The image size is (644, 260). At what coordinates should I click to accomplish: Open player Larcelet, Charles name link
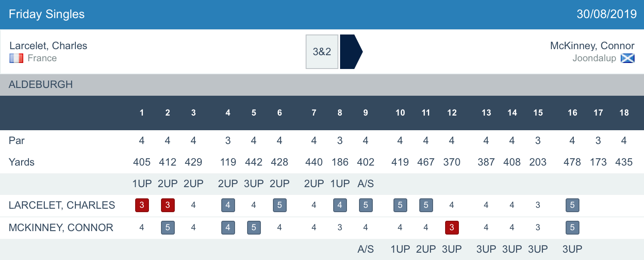48,46
